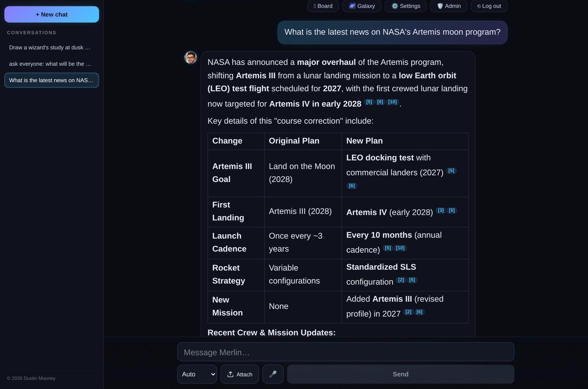
Task: Click the 'Once every ~3 years' cell
Action: pyautogui.click(x=303, y=242)
